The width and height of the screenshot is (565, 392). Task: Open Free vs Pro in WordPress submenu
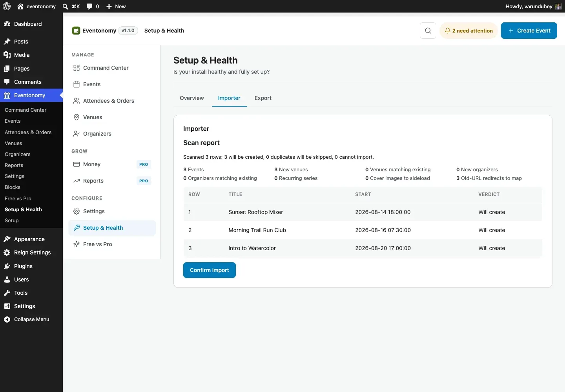click(x=18, y=199)
